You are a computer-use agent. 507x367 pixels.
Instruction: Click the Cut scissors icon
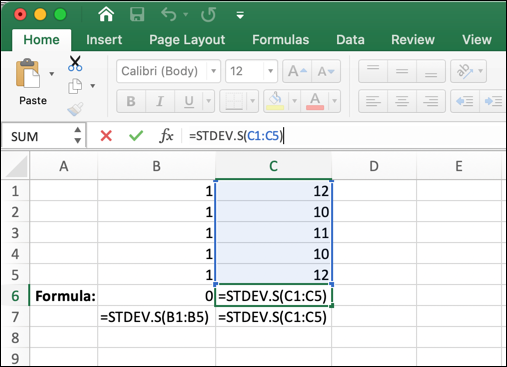(x=75, y=63)
